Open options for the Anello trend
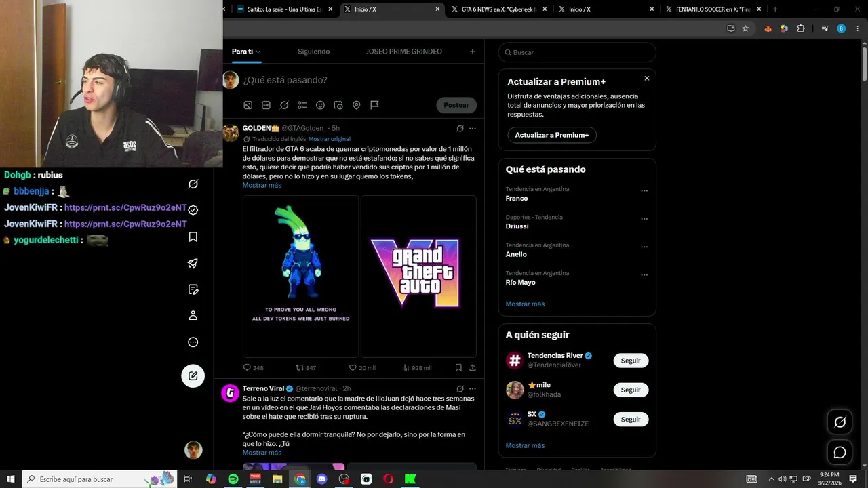868x488 pixels. coord(644,247)
